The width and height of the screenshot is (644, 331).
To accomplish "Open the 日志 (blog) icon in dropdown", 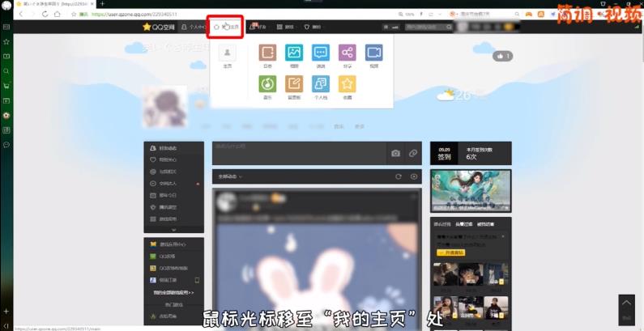I will pos(267,53).
